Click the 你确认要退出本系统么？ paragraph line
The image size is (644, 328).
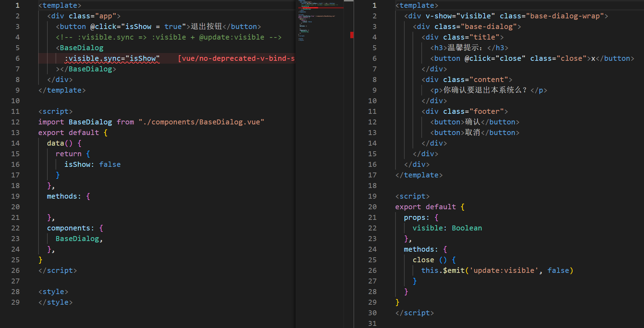[489, 90]
